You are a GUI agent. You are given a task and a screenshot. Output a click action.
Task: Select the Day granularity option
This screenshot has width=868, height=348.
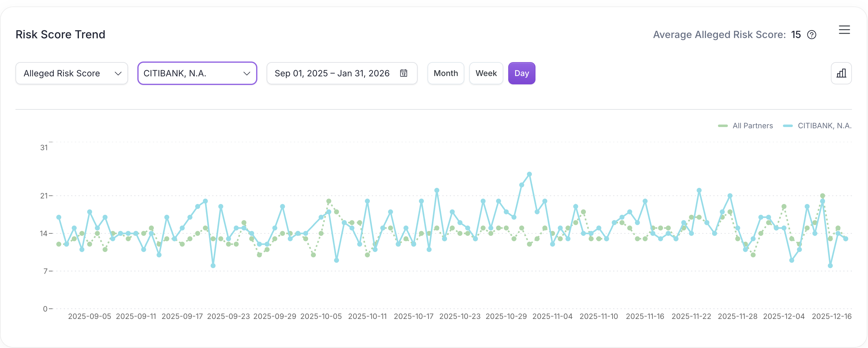522,73
